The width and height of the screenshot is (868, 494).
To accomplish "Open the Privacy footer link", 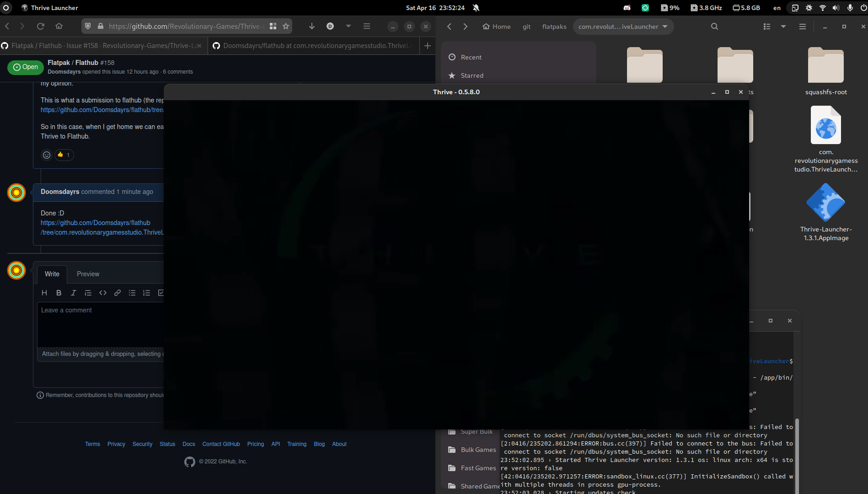I will tap(116, 444).
